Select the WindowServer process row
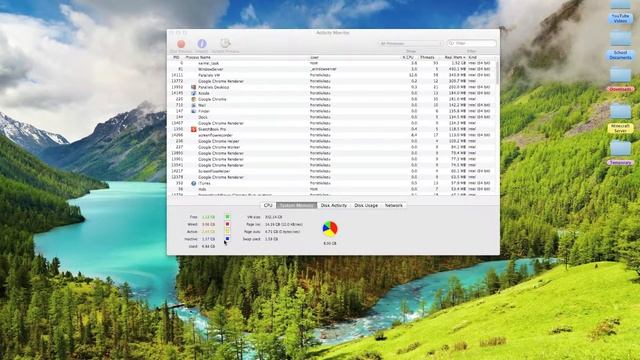The image size is (640, 360). pos(332,69)
